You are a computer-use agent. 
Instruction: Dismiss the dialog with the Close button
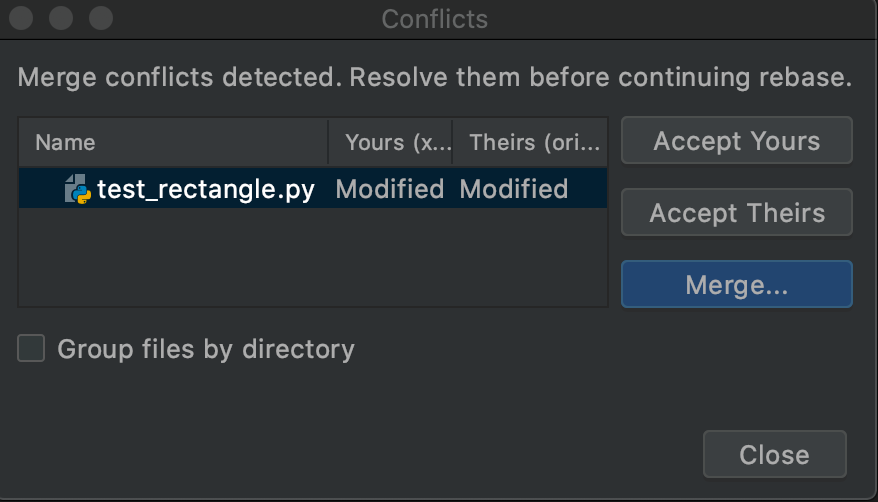[x=775, y=454]
